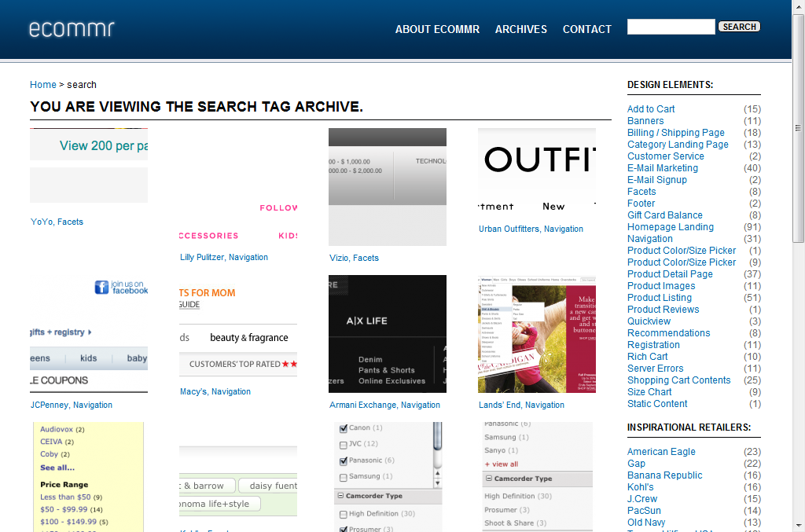Select the Add to Cart category
The width and height of the screenshot is (805, 532).
[650, 108]
